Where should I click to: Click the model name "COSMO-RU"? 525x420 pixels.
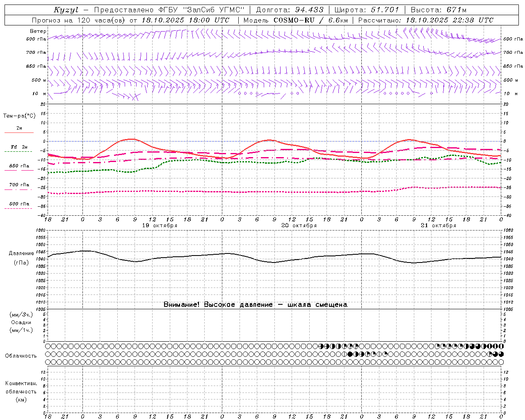294,20
